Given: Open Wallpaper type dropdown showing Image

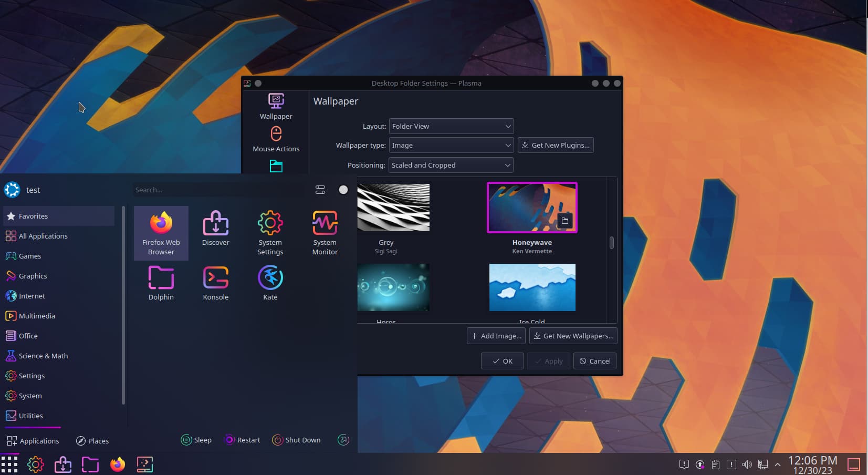Looking at the screenshot, I should click(451, 145).
